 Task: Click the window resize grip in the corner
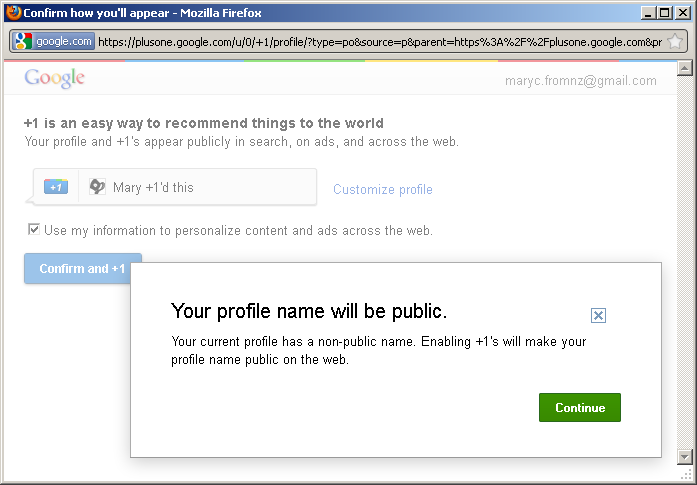pos(687,474)
